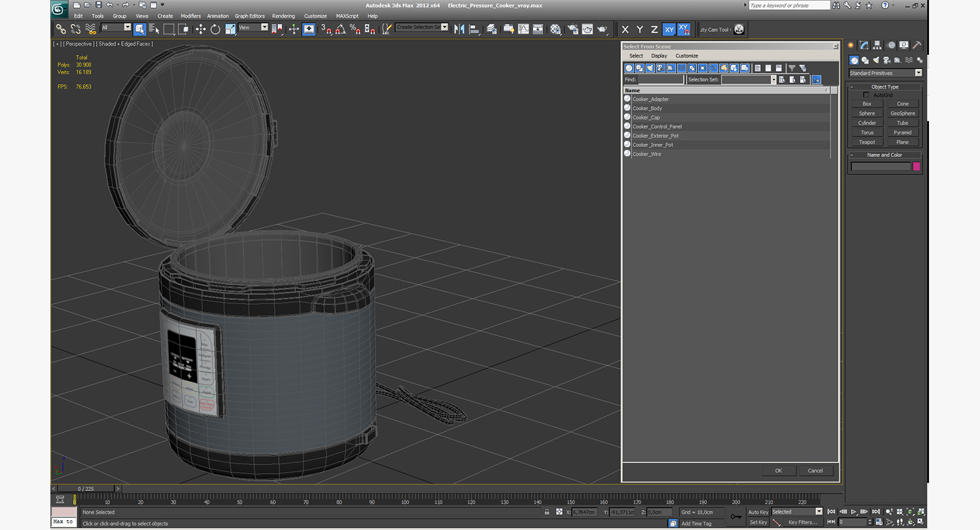Open the Utilities hammer tab

pyautogui.click(x=917, y=45)
